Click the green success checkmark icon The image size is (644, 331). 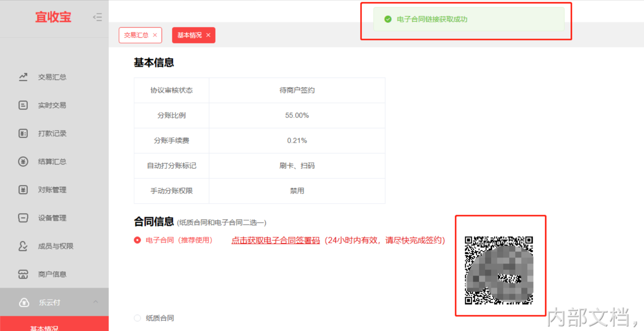388,19
